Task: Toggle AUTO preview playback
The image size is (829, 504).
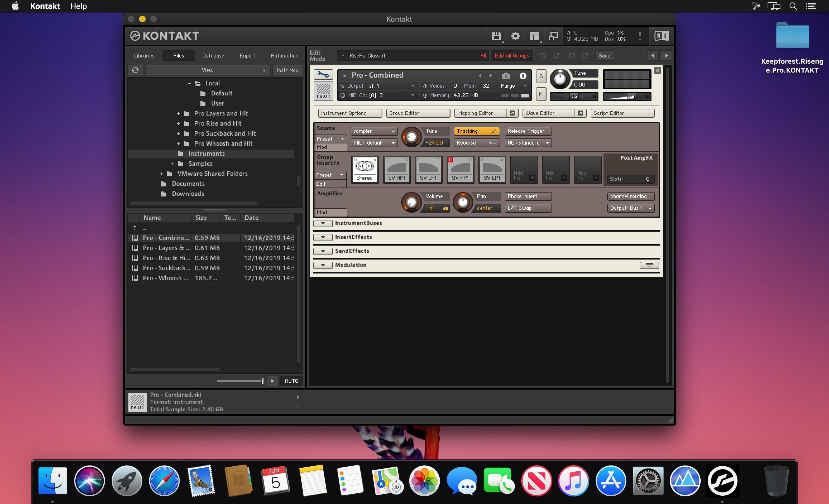Action: 291,381
